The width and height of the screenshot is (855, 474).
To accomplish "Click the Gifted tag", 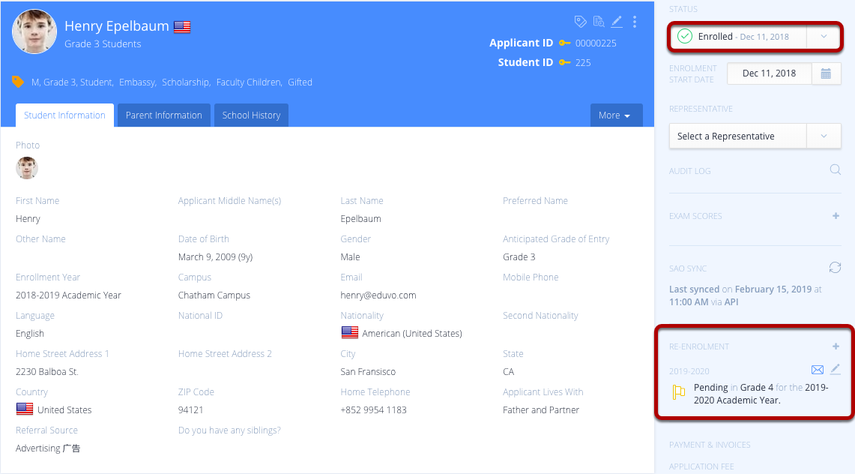I will [300, 82].
